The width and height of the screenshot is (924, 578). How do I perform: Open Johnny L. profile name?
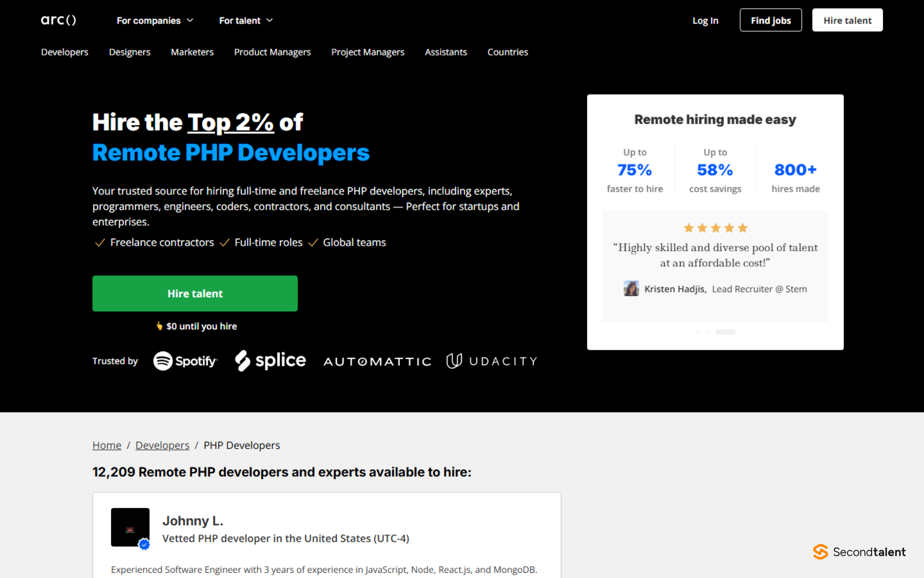(193, 520)
